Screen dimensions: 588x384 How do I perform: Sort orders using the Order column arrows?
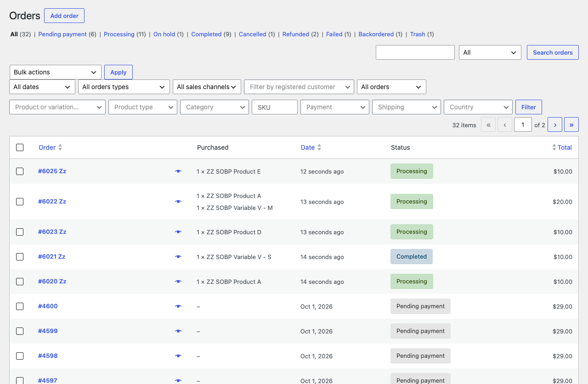[60, 147]
